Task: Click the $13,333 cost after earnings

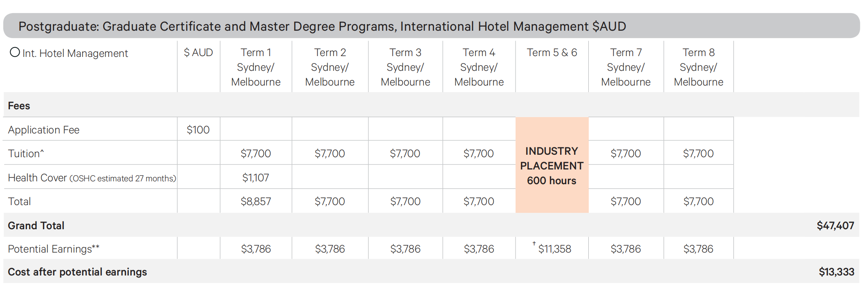Action: [x=836, y=272]
